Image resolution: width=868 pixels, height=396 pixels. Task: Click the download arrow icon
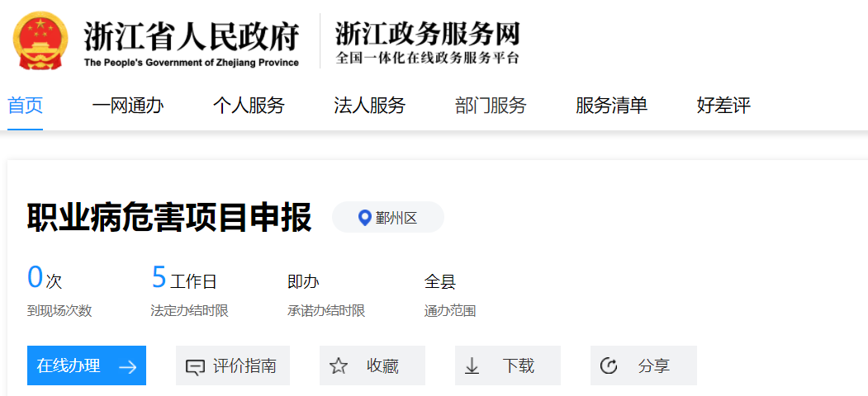(472, 366)
